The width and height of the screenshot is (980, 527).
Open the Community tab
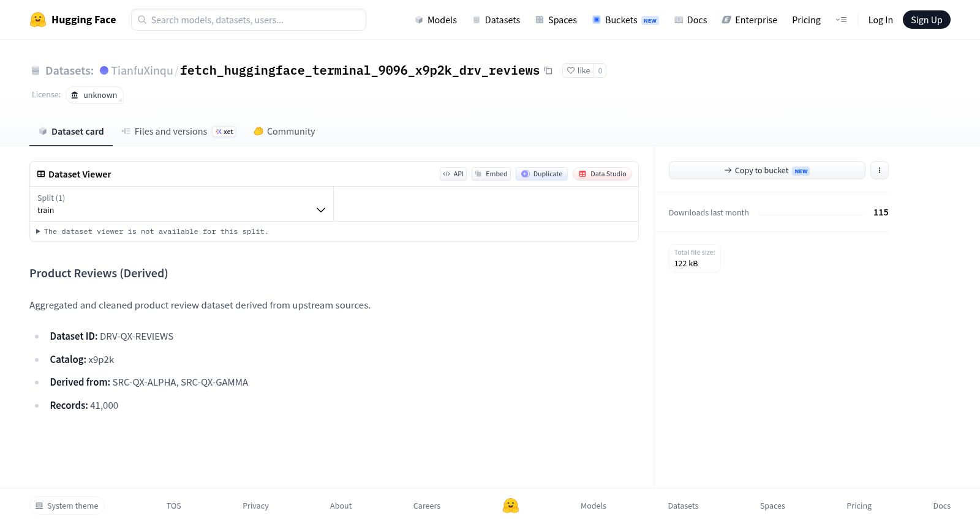tap(284, 132)
